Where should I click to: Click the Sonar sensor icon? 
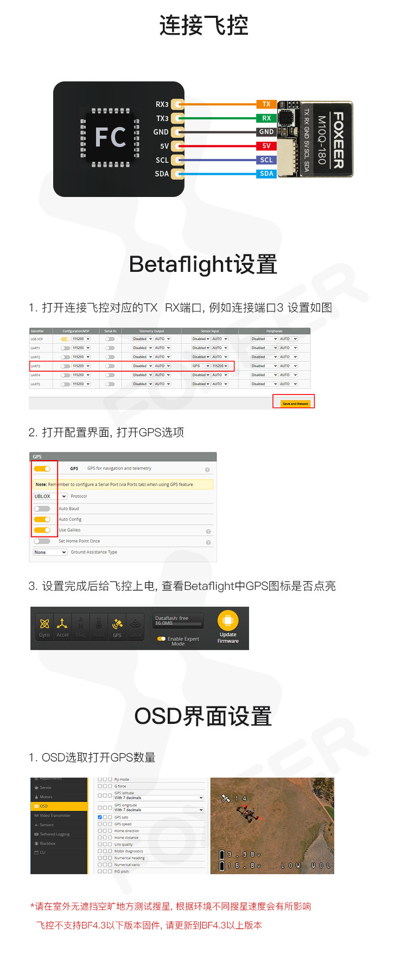pos(135,627)
